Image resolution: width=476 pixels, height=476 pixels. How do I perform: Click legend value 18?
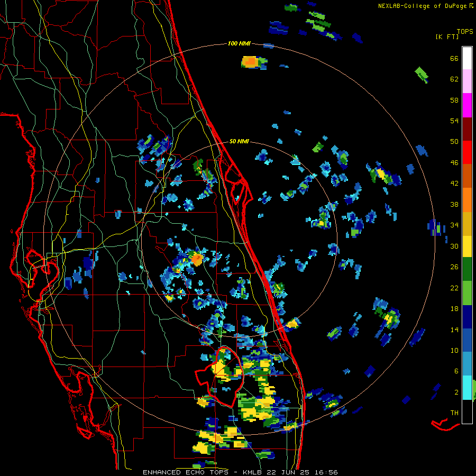click(454, 309)
